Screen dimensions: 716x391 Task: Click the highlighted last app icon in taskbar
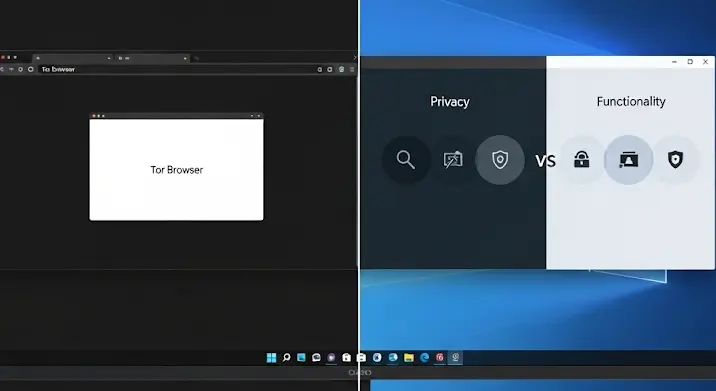[455, 358]
